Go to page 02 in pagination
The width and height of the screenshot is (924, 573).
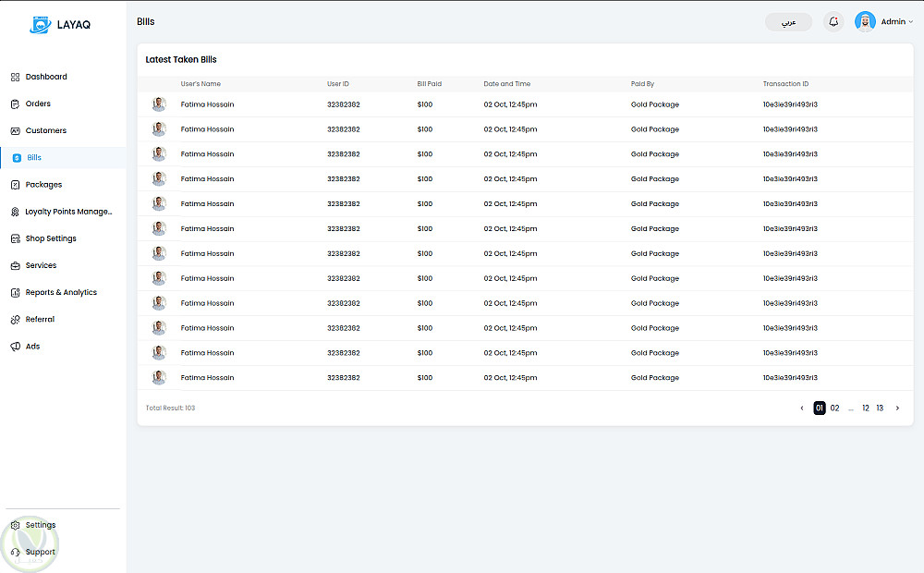tap(834, 408)
